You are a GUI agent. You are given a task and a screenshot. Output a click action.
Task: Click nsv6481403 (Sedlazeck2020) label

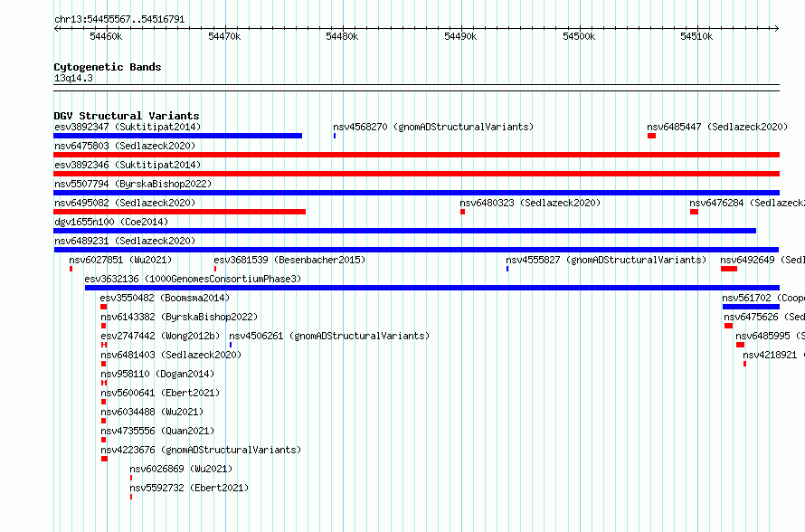[171, 355]
